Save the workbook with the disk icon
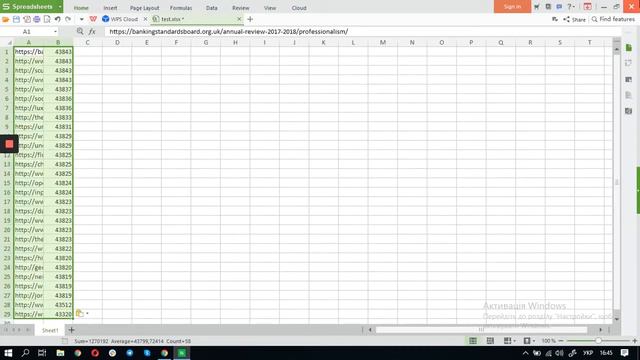This screenshot has width=640, height=360. coord(16,19)
